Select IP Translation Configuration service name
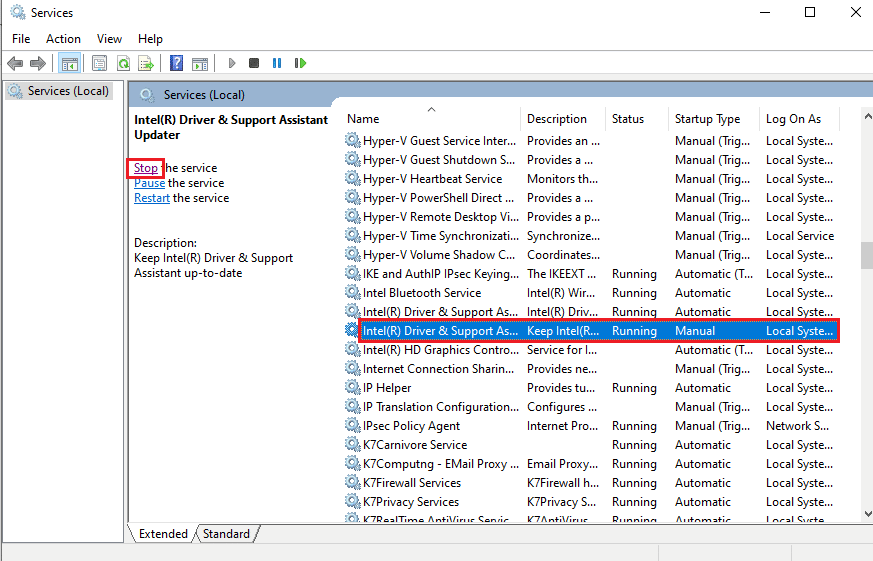Image resolution: width=873 pixels, height=561 pixels. [440, 407]
